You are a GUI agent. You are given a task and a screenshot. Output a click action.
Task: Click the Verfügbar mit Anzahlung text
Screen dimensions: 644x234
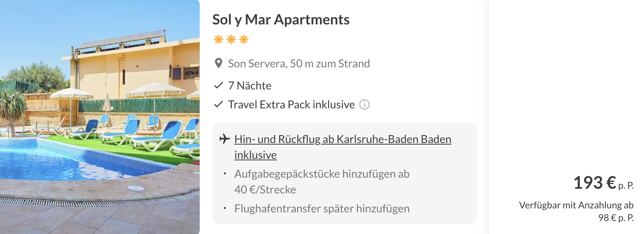pyautogui.click(x=576, y=205)
